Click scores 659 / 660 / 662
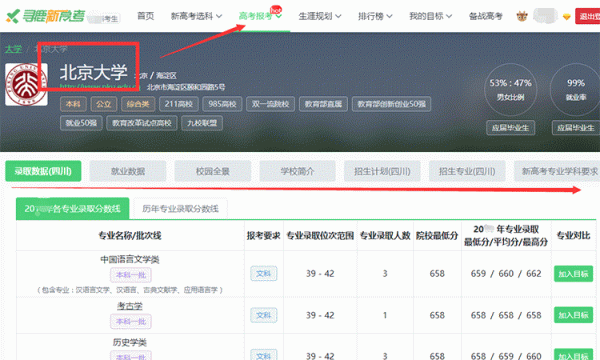 (x=506, y=274)
